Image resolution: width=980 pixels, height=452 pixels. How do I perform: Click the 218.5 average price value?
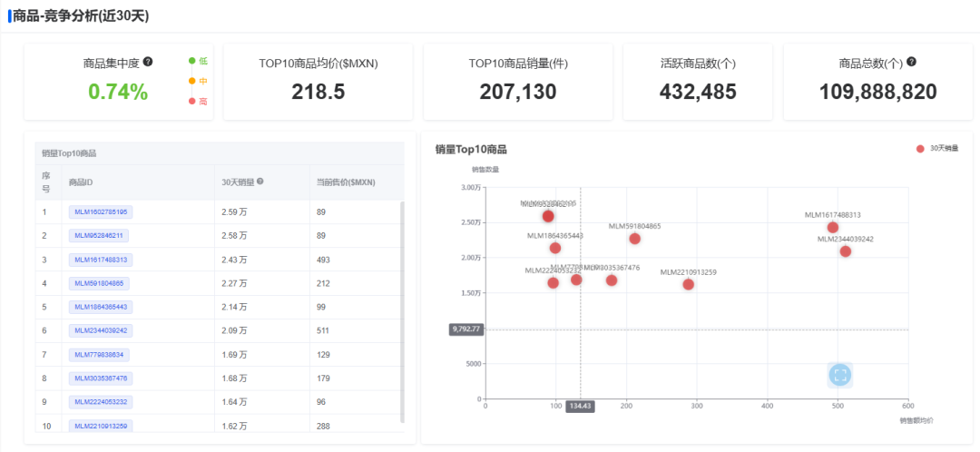click(318, 92)
